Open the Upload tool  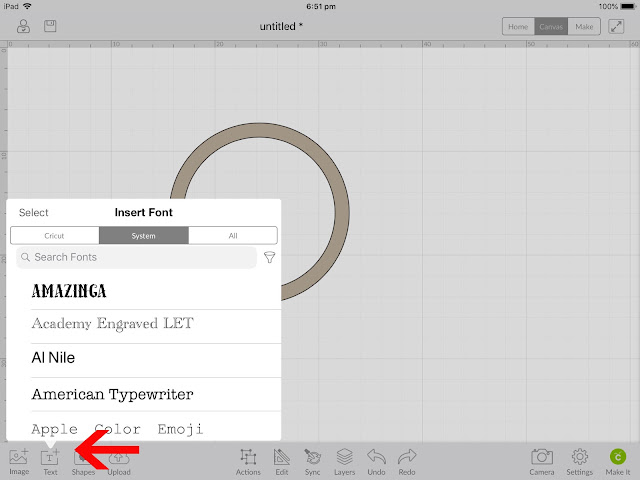coord(119,462)
